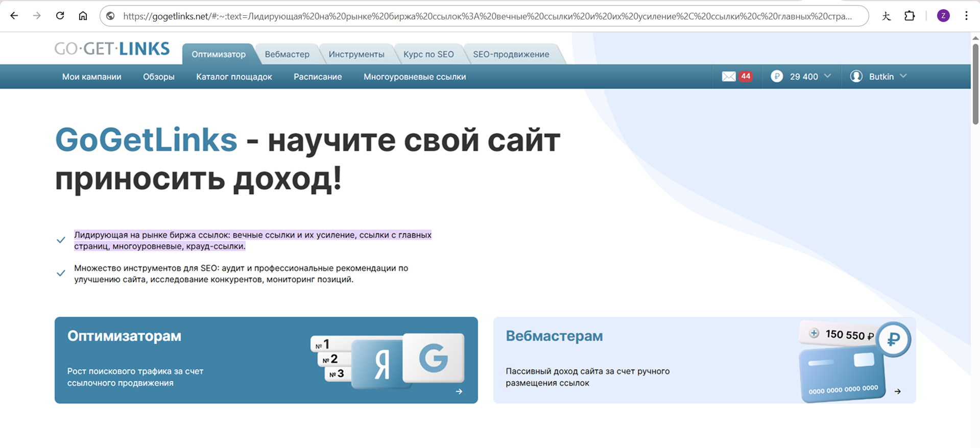
Task: Open Chrome three-dot menu
Action: click(966, 16)
